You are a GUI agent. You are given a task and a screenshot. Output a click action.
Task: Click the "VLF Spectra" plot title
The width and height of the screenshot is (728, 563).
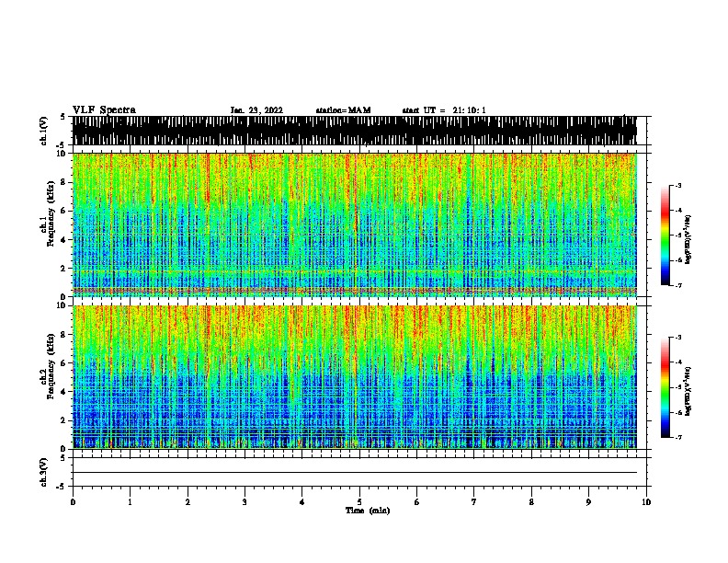point(104,110)
